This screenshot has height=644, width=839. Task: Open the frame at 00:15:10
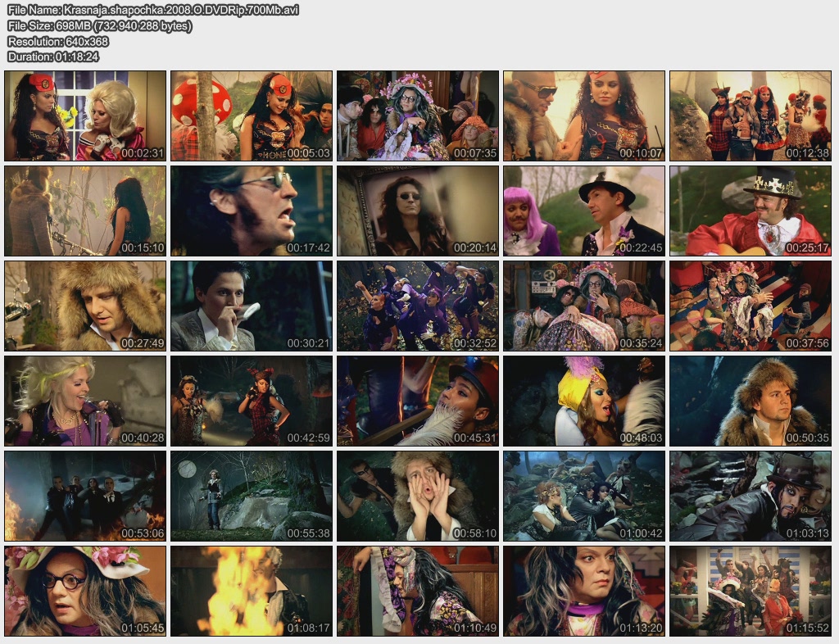point(85,211)
